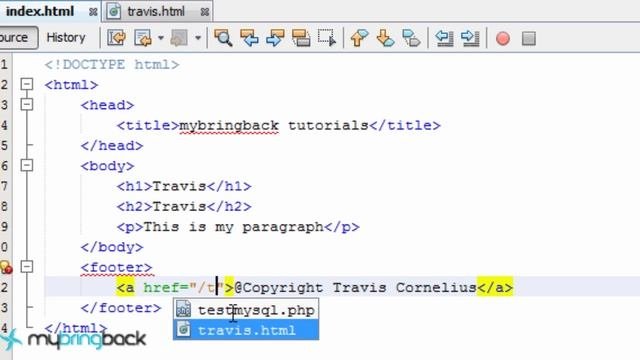Click the closing </body> tag
640x360 pixels.
[x=112, y=247]
